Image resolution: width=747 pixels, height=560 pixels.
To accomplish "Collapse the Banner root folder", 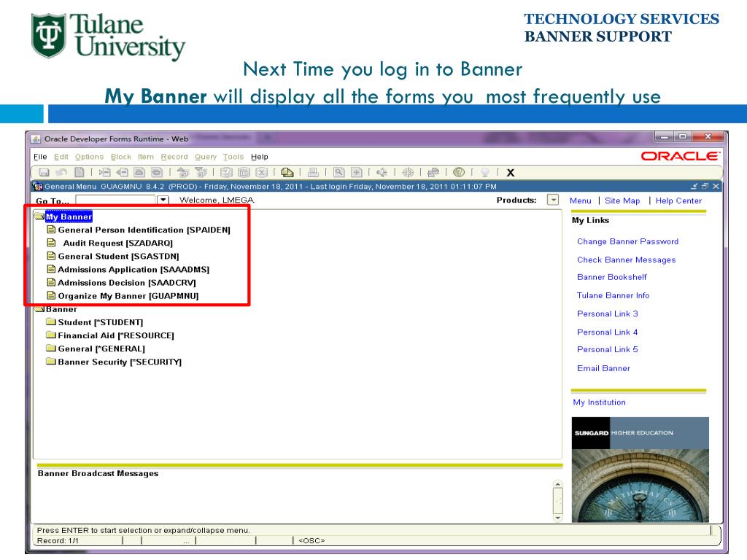I will 39,309.
